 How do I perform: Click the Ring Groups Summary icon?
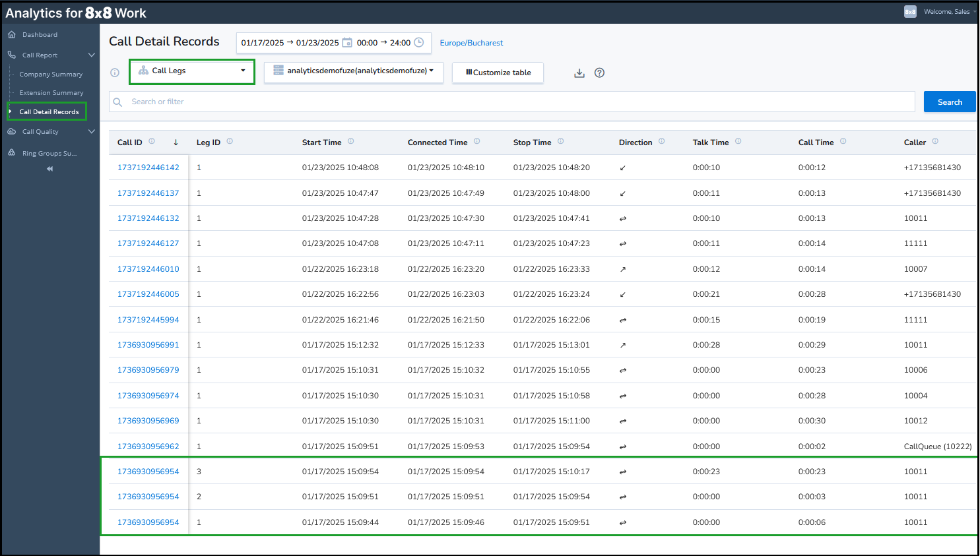pos(11,152)
